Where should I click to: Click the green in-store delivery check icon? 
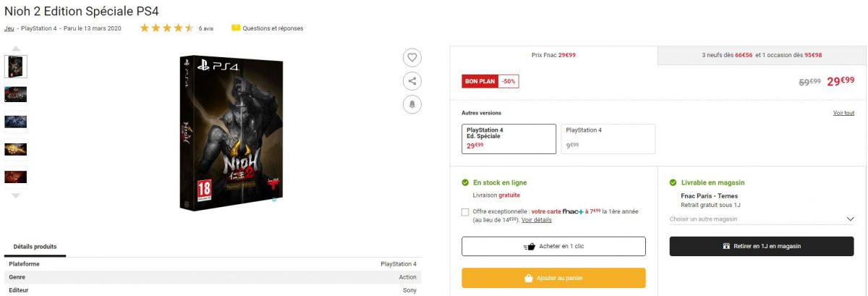point(673,183)
